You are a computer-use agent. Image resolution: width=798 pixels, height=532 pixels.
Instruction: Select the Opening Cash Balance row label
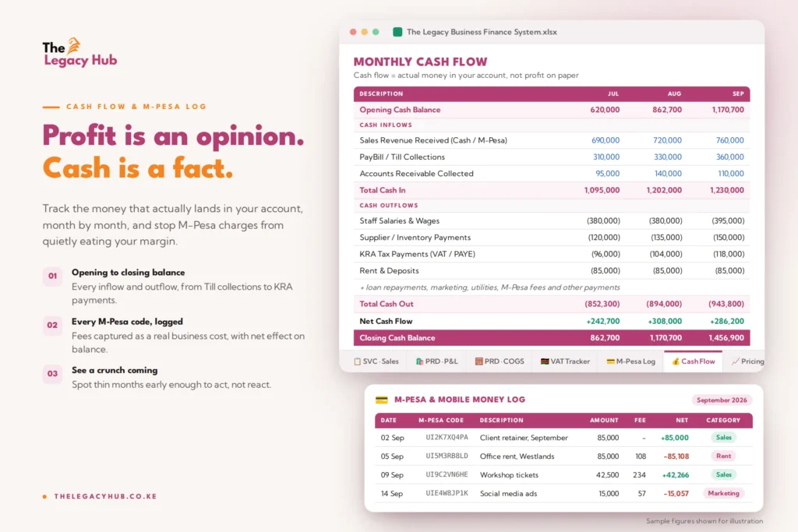click(x=400, y=110)
